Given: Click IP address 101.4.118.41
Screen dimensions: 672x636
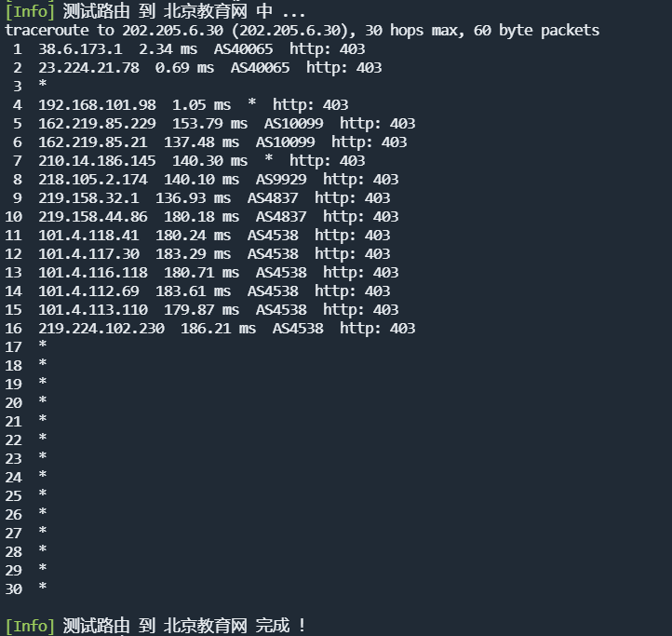Looking at the screenshot, I should point(88,236).
